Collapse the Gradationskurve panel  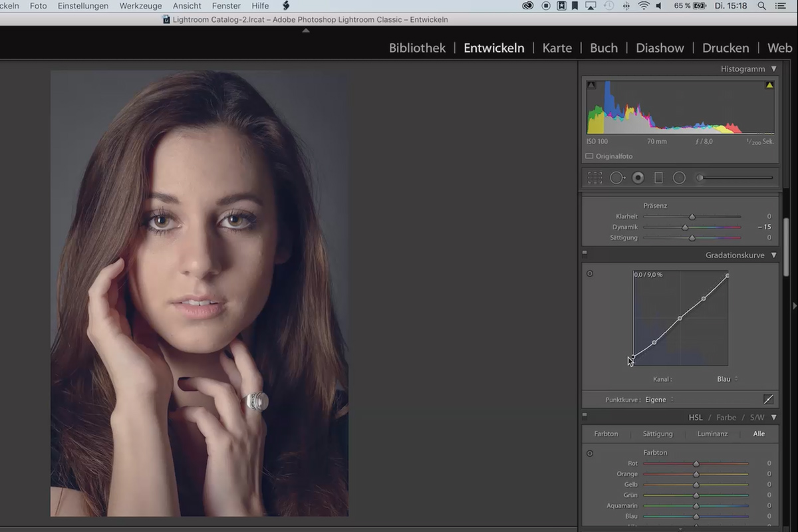[x=773, y=255]
